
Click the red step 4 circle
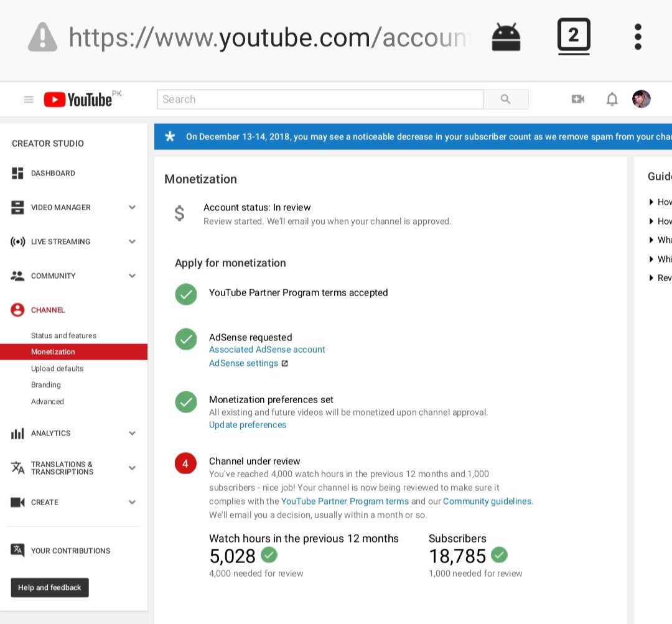click(185, 463)
